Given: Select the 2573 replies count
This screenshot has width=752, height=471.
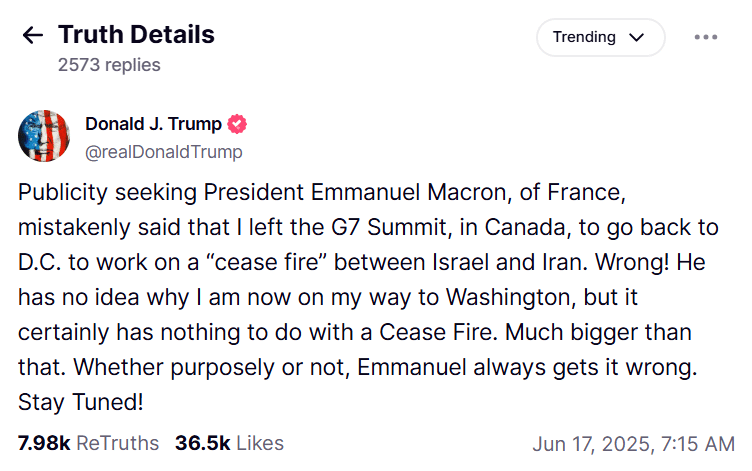Looking at the screenshot, I should click(109, 65).
